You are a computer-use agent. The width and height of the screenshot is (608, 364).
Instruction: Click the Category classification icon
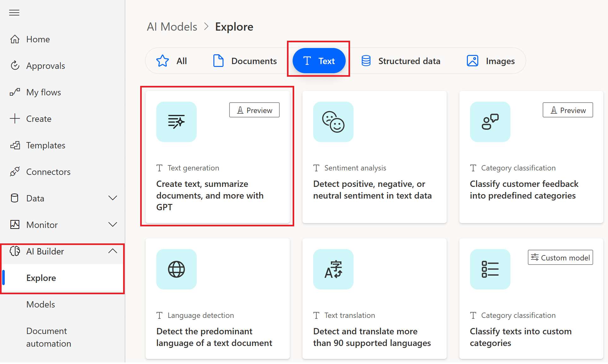point(490,122)
